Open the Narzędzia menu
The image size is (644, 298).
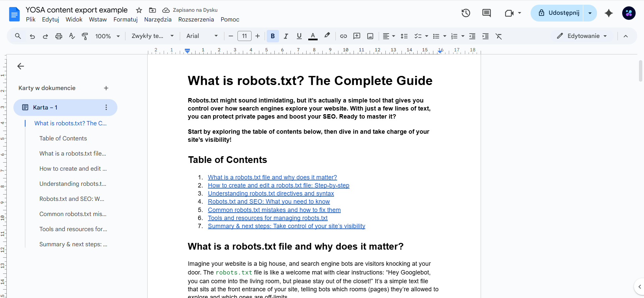coord(158,19)
